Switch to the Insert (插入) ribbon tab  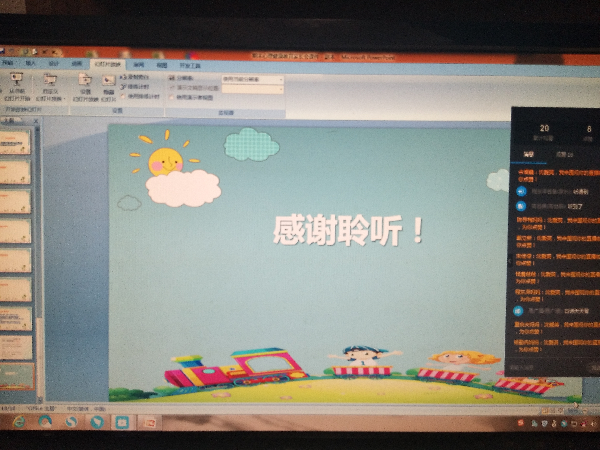point(31,63)
